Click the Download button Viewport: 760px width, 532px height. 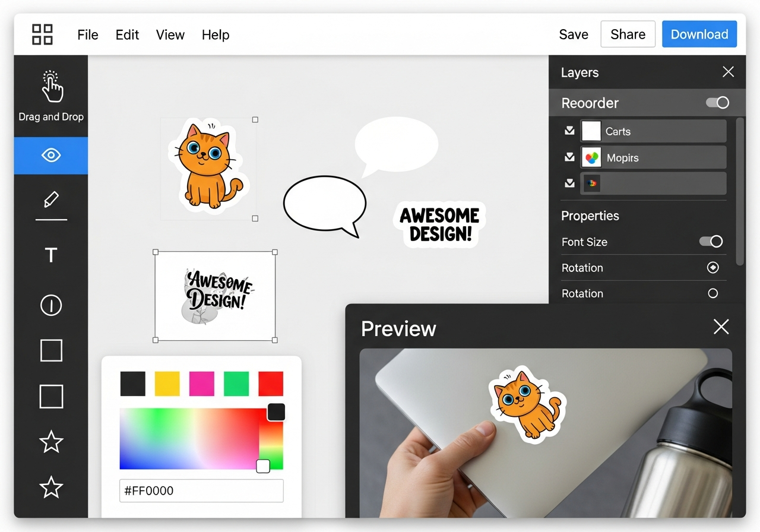[699, 34]
